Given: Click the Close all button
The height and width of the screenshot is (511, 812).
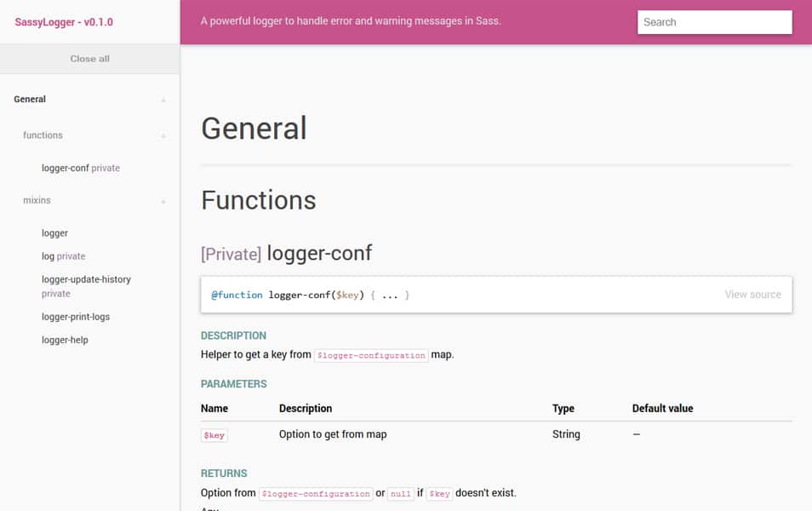Looking at the screenshot, I should click(89, 59).
